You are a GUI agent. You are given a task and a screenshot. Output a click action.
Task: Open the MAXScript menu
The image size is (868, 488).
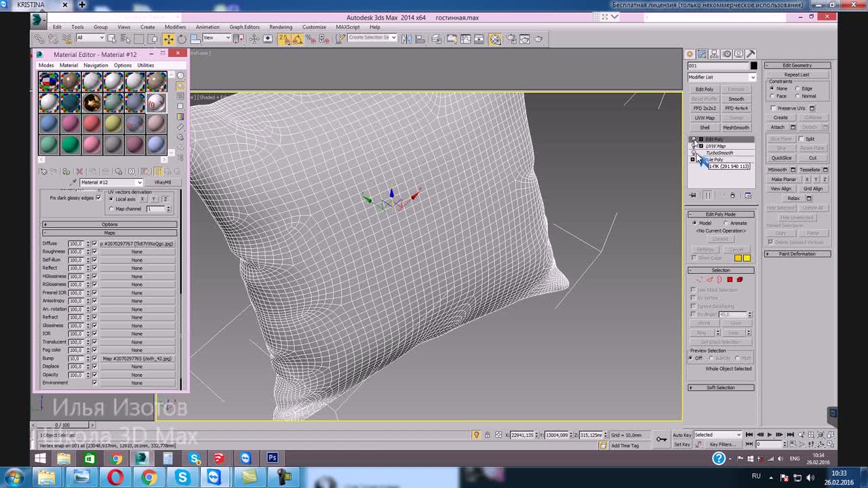point(348,27)
